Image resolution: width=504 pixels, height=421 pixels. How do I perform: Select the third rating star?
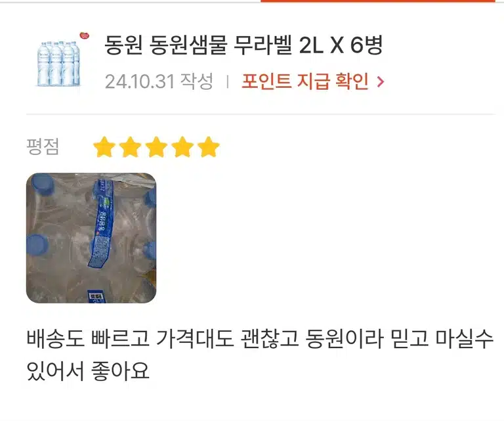click(x=156, y=147)
